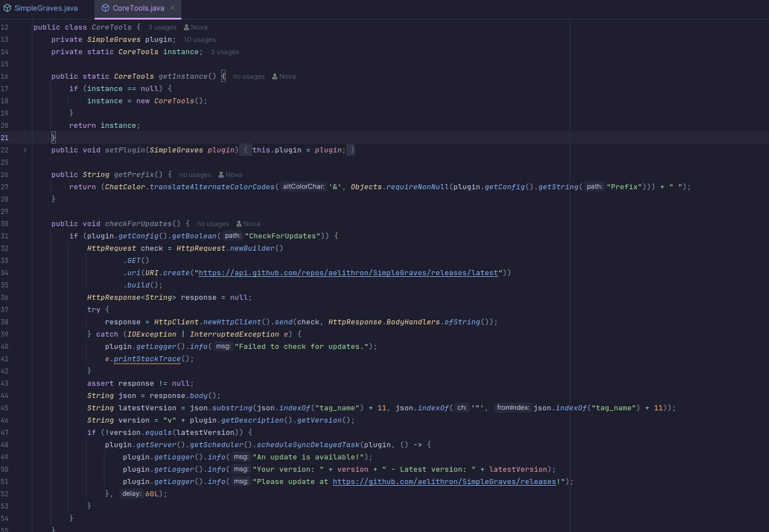Screen dimensions: 769x532
Task: Open the GitHub API releases latest URL
Action: 348,273
